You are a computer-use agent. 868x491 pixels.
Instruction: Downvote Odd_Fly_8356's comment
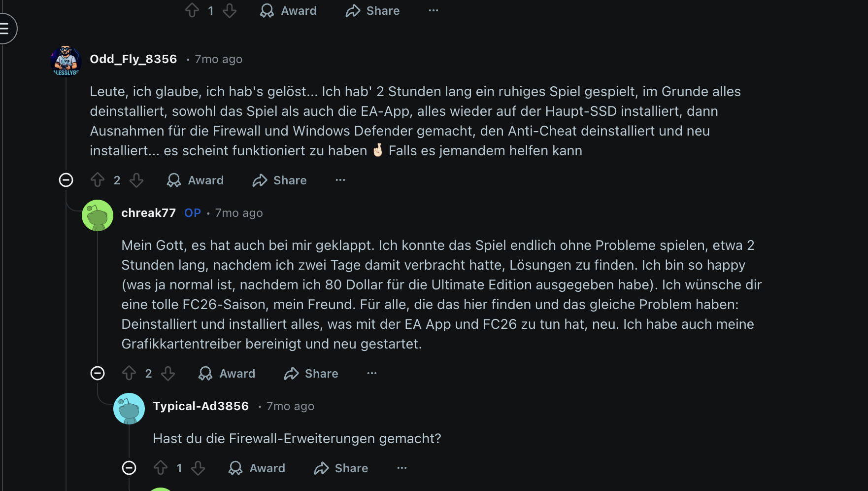(136, 180)
